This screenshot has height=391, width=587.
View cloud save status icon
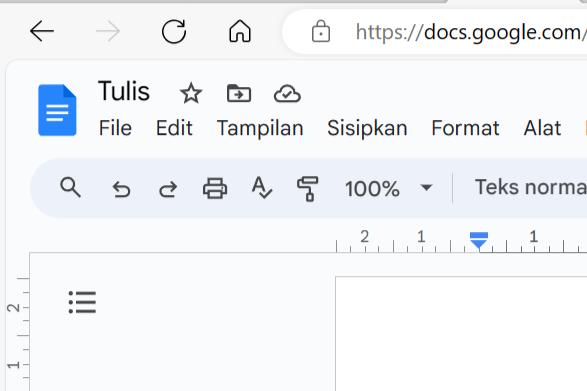(287, 94)
